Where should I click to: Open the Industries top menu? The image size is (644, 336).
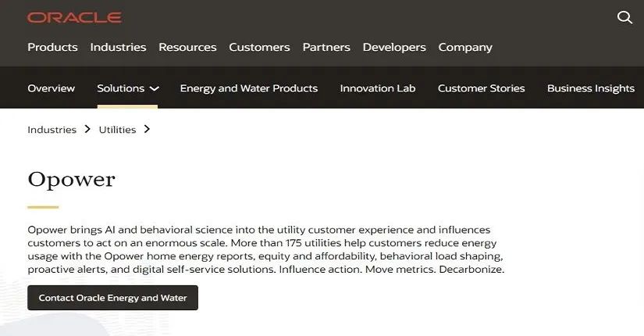tap(119, 48)
